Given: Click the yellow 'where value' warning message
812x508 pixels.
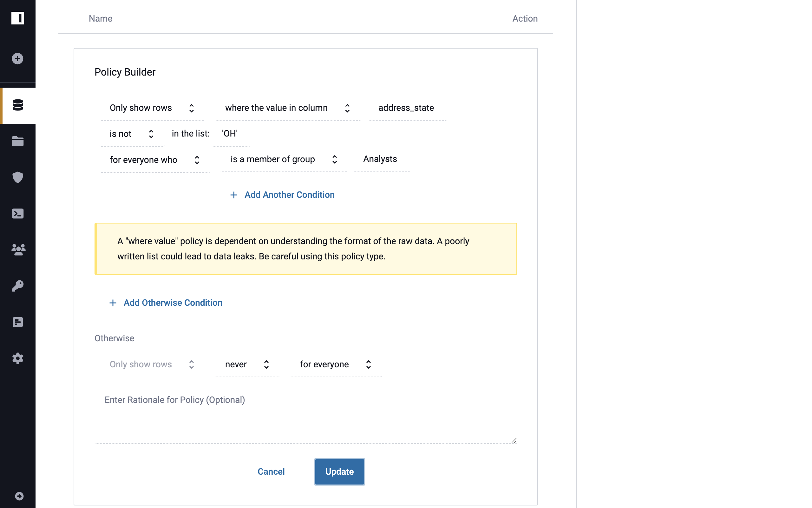Looking at the screenshot, I should [x=305, y=249].
